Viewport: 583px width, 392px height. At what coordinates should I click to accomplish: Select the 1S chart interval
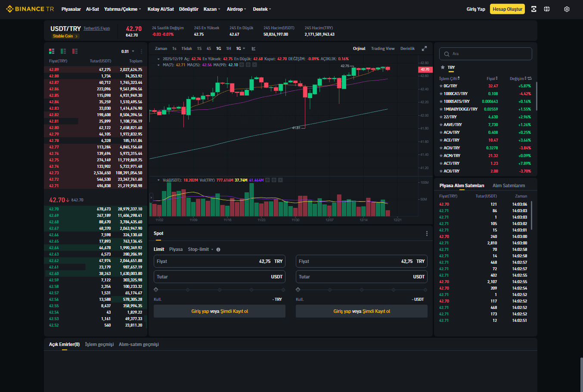click(199, 49)
